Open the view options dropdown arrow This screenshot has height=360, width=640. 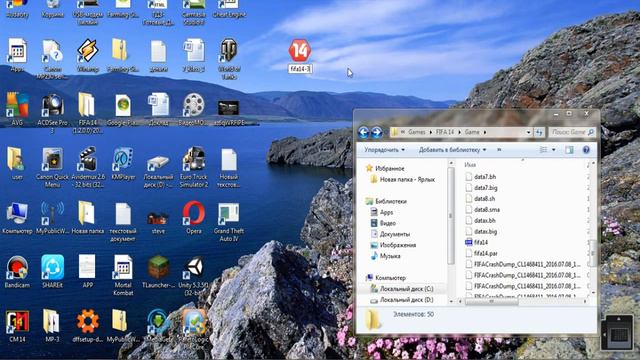(553, 150)
